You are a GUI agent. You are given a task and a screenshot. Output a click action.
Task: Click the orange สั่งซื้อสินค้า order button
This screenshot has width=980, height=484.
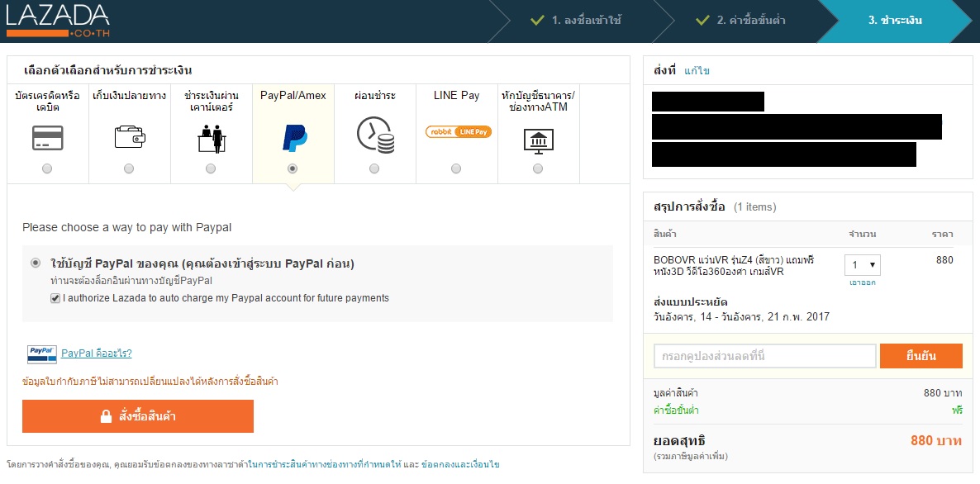138,416
